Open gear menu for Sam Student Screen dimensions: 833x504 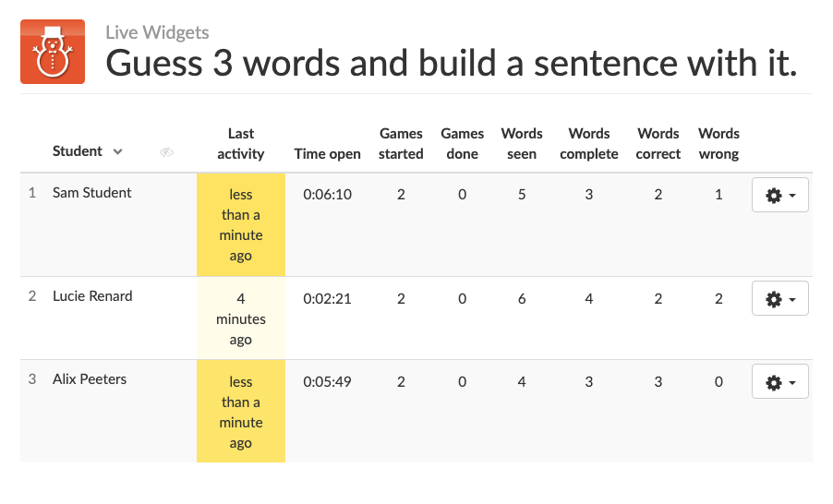[779, 196]
